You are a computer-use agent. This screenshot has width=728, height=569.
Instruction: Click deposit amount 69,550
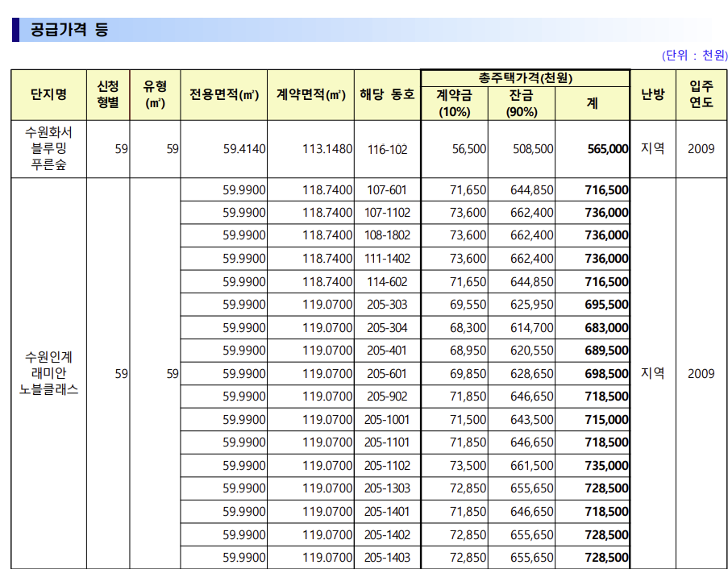coord(468,305)
